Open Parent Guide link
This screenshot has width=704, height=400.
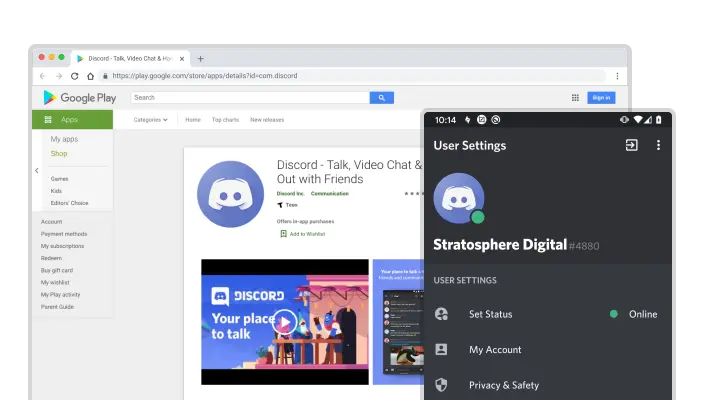pos(57,307)
